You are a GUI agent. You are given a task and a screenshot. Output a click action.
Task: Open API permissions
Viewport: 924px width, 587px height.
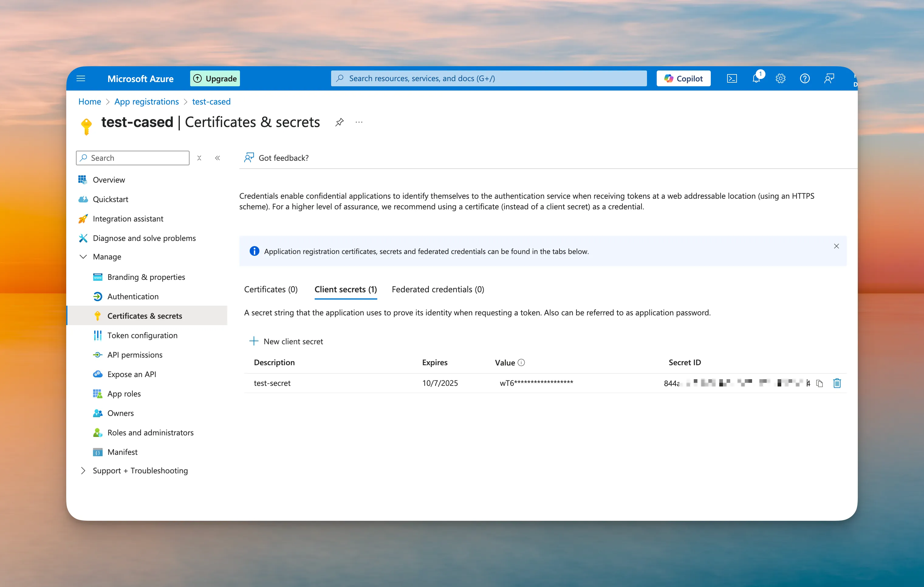(x=135, y=355)
